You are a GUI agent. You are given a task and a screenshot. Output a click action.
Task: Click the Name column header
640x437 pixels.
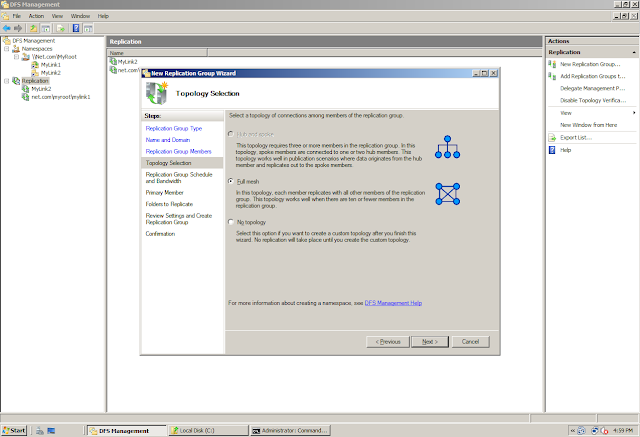point(158,53)
